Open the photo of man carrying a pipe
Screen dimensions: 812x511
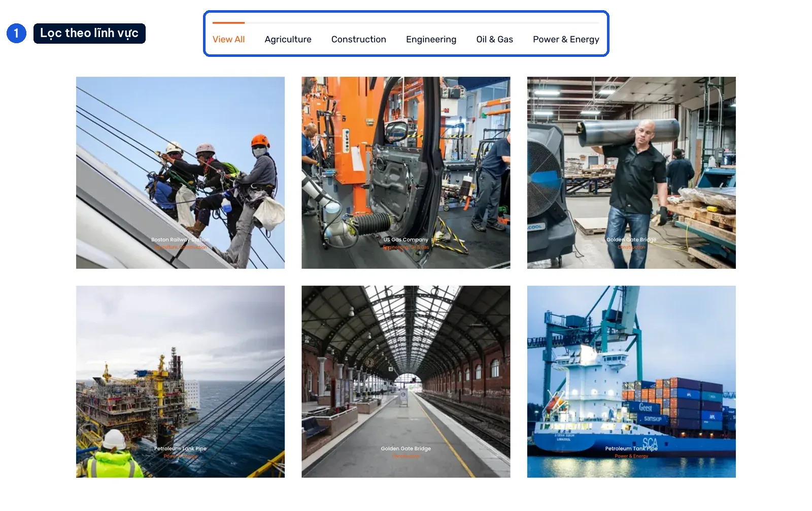631,173
